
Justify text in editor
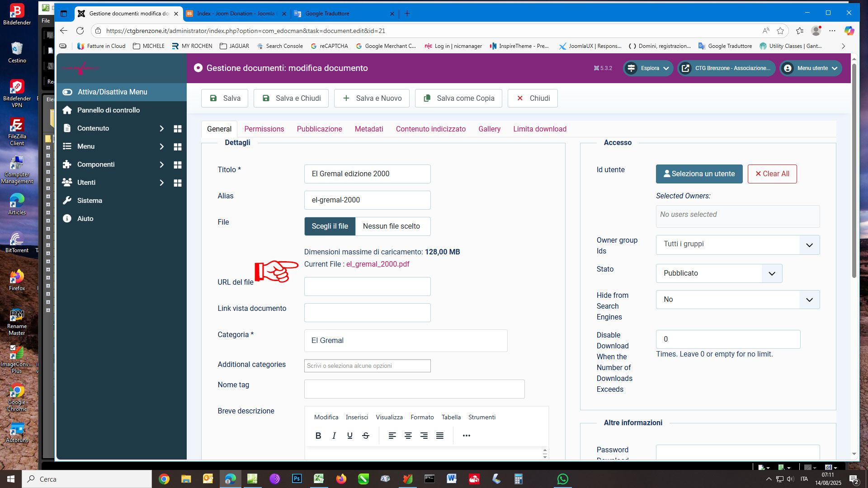(x=439, y=436)
